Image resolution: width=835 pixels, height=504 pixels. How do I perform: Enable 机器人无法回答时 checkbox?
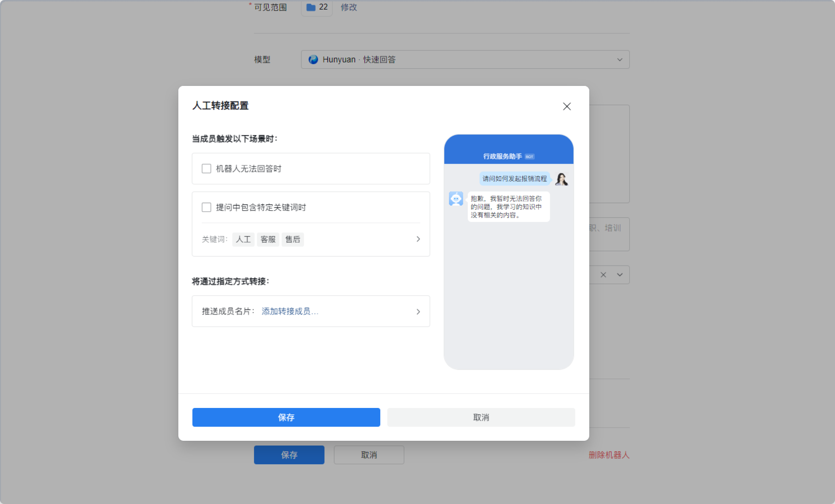pyautogui.click(x=206, y=169)
